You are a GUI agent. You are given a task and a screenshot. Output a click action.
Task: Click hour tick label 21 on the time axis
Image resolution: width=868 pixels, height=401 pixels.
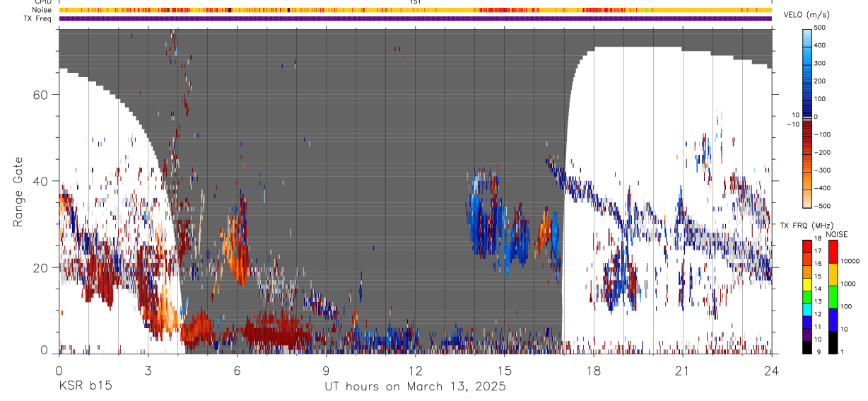(682, 371)
